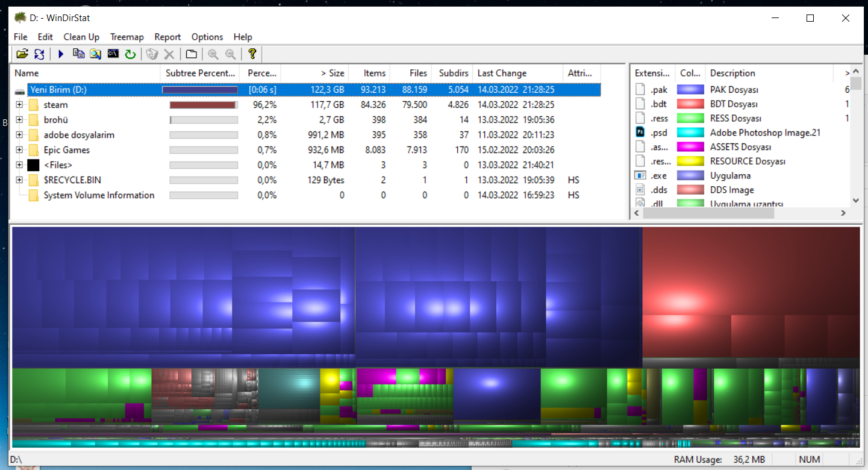This screenshot has width=868, height=470.
Task: Click the folder icon beside brohü
Action: (33, 120)
